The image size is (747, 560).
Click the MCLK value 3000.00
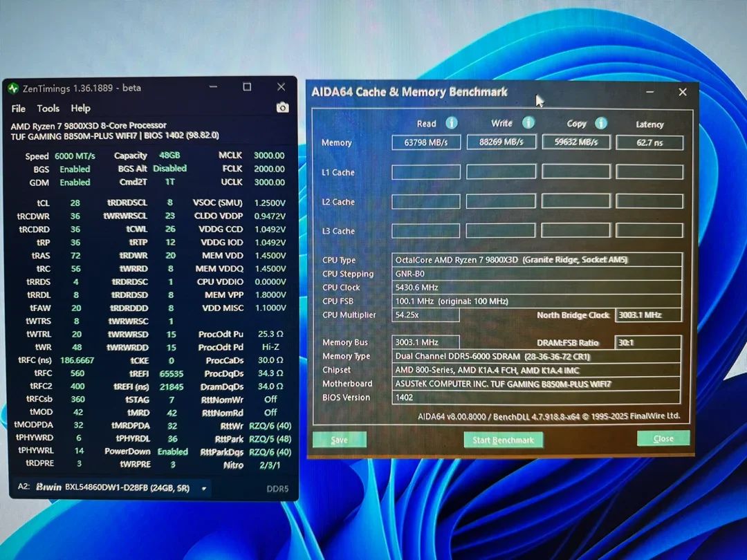(269, 156)
